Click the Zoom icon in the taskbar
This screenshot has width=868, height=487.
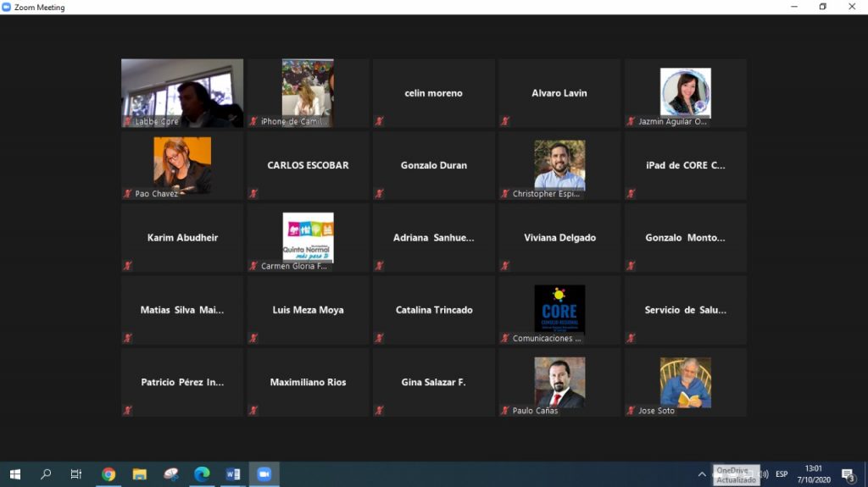click(264, 474)
